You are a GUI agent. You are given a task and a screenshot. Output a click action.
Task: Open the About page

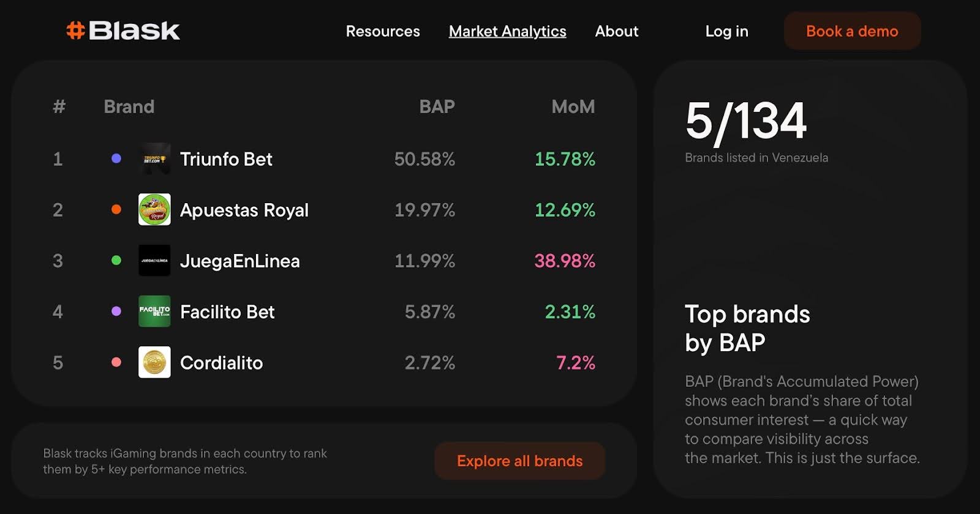tap(616, 31)
